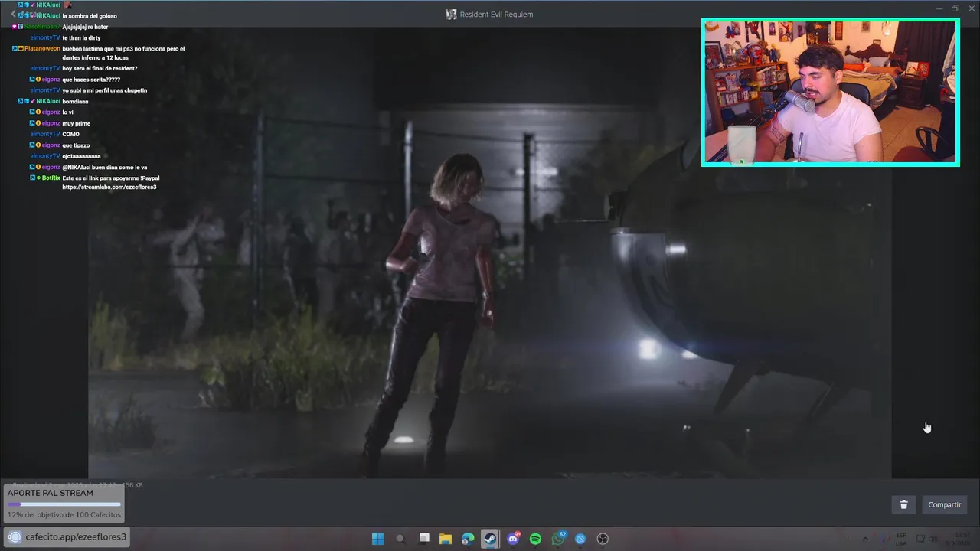The image size is (980, 551).
Task: Expand the hidden system tray icons chevron
Action: [x=866, y=539]
